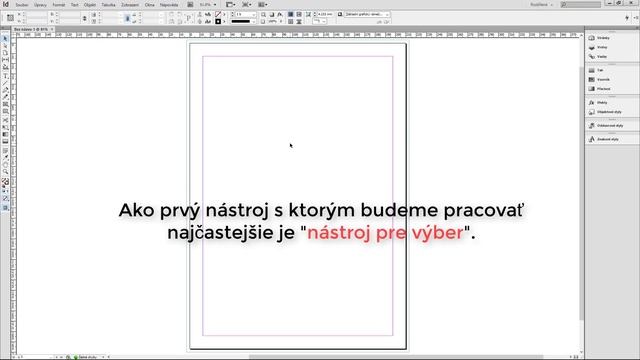Select the Note tool
The height and width of the screenshot is (360, 640).
[5, 151]
